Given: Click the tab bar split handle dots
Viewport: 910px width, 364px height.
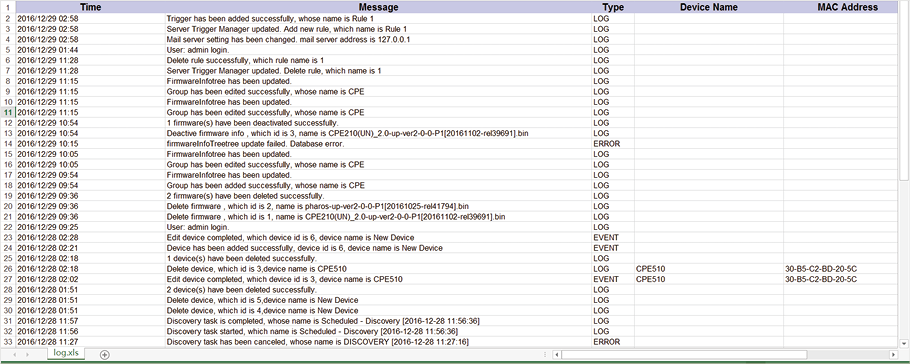Looking at the screenshot, I should 544,354.
